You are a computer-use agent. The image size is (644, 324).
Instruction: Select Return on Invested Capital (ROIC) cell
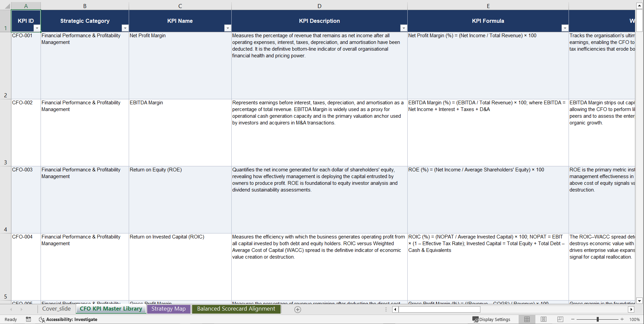click(180, 267)
